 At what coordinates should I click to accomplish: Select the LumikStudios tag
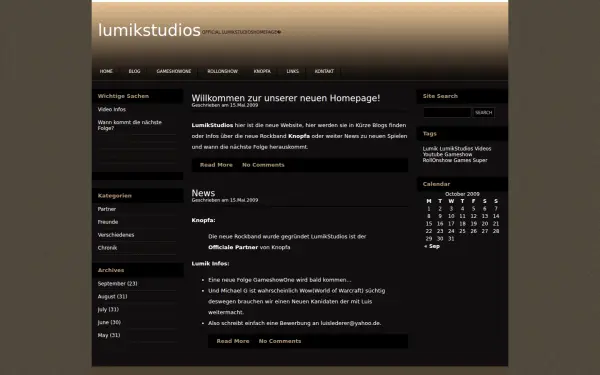coord(456,149)
